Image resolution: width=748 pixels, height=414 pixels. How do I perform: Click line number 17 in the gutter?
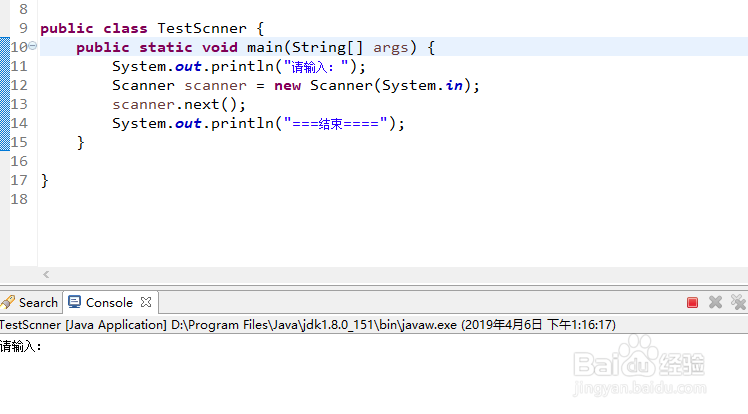pyautogui.click(x=19, y=180)
